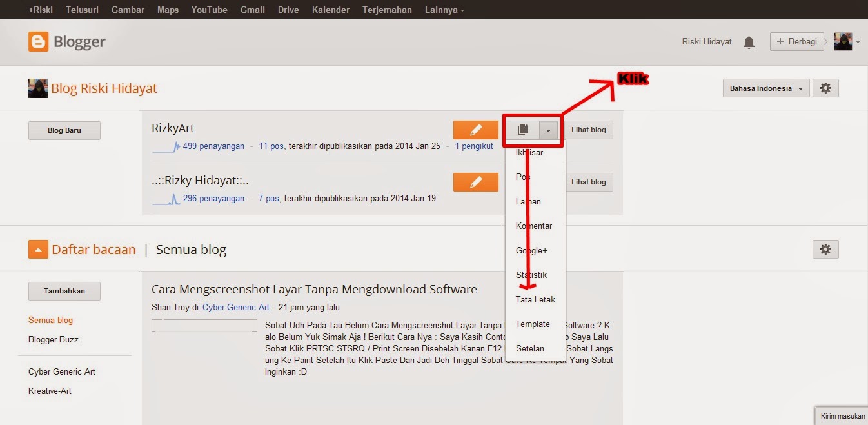This screenshot has height=425, width=868.
Task: Click Lihat blog for ..::Rizky Hidayat::..
Action: pyautogui.click(x=589, y=182)
